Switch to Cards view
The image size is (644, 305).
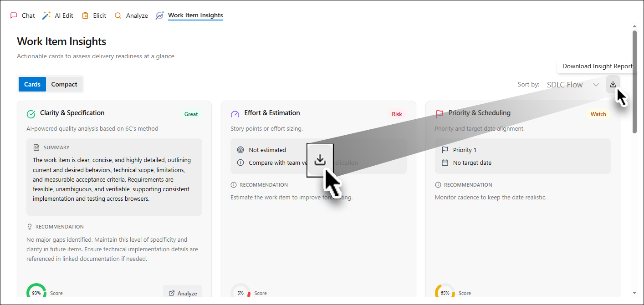pyautogui.click(x=32, y=84)
